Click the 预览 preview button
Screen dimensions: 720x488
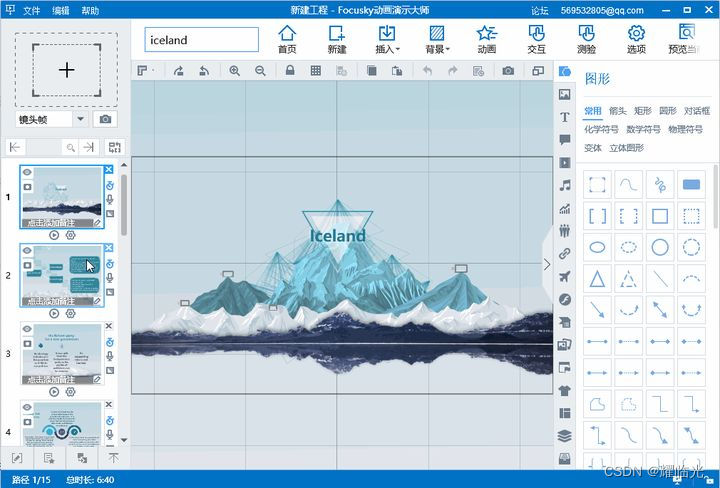click(x=686, y=39)
